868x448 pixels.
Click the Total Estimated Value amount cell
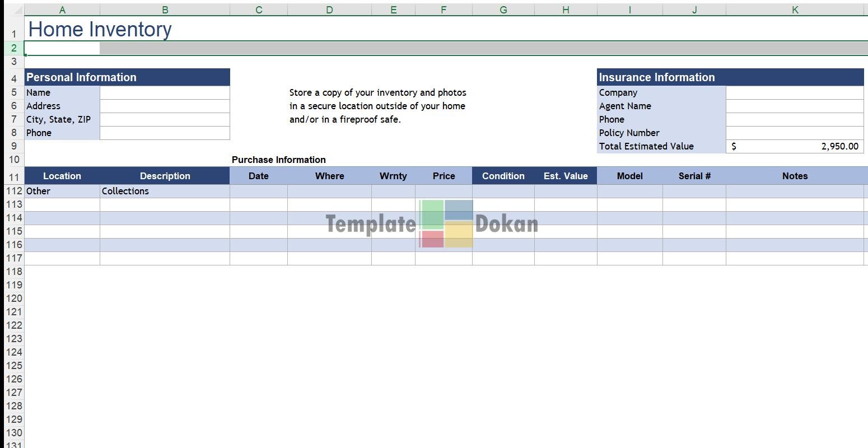pyautogui.click(x=794, y=146)
